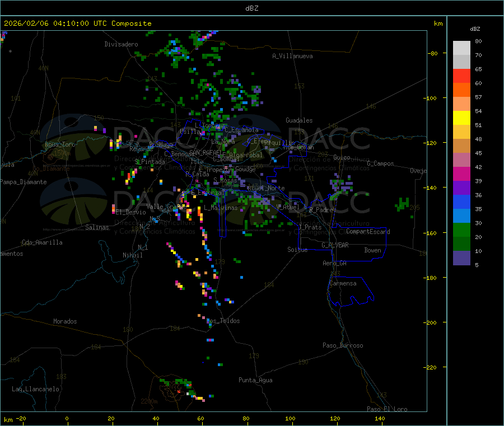Screen dimensions: 504x426
Task: Click the '-80' km axis tick label
Action: coord(433,53)
